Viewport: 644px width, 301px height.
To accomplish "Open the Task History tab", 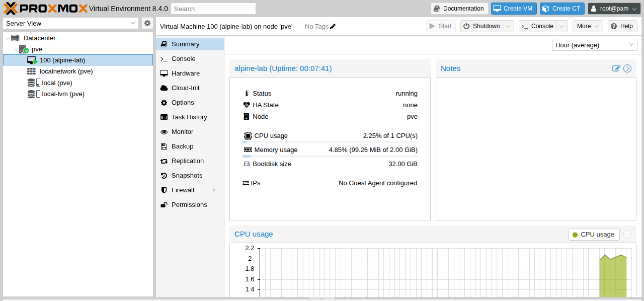I will (190, 117).
